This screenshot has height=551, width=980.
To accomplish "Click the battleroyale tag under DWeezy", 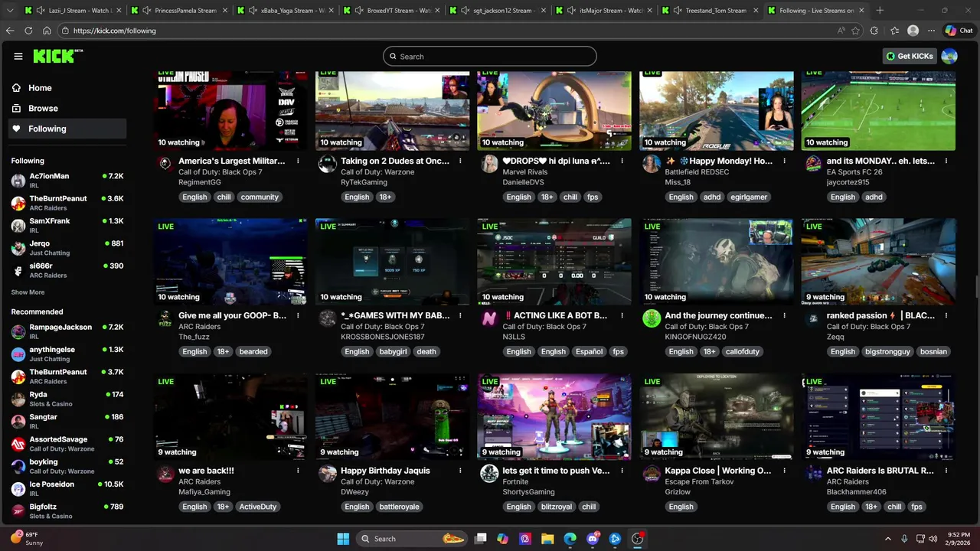I will pos(400,507).
